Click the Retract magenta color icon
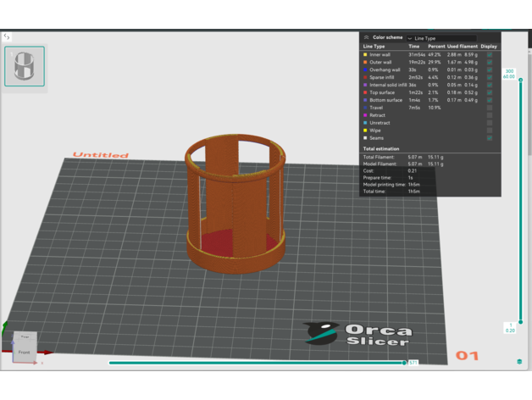The height and width of the screenshot is (400, 532). point(365,115)
